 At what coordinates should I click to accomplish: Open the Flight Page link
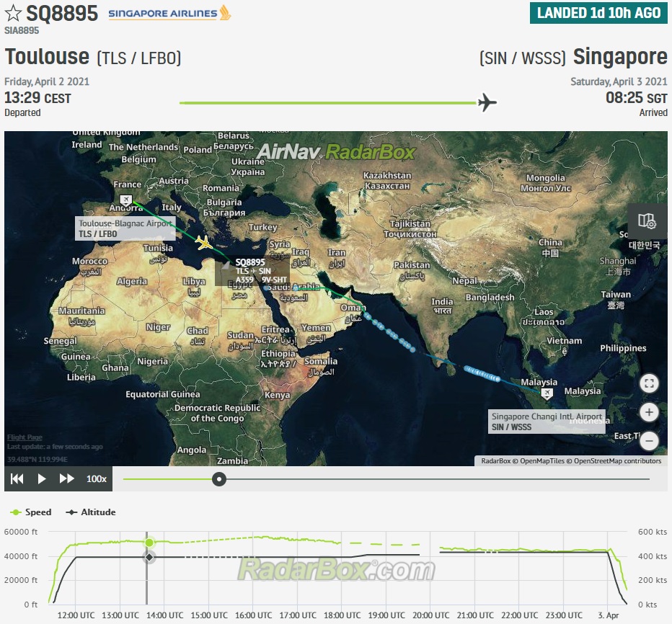coord(25,437)
